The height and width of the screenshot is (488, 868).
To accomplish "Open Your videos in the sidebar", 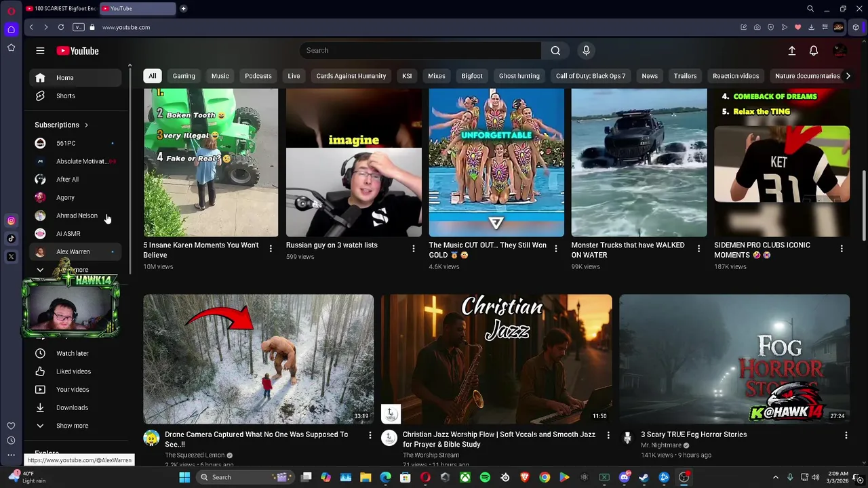I will (75, 390).
